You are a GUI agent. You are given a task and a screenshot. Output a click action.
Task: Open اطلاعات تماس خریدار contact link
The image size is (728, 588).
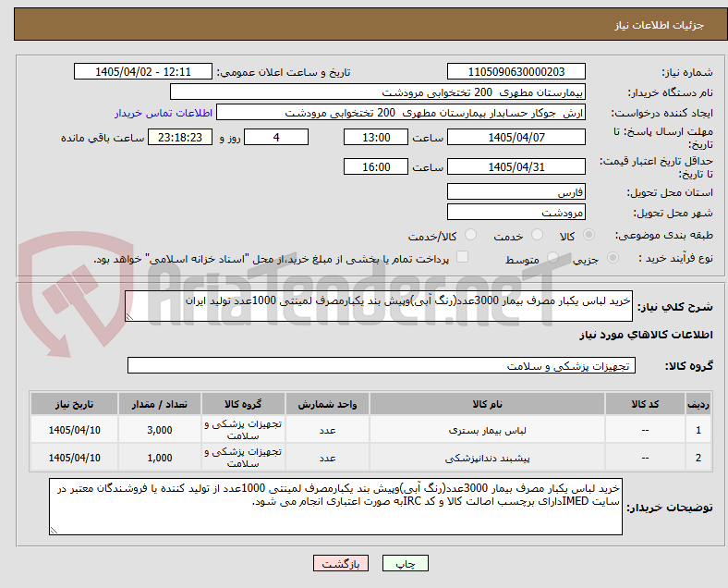pos(164,113)
